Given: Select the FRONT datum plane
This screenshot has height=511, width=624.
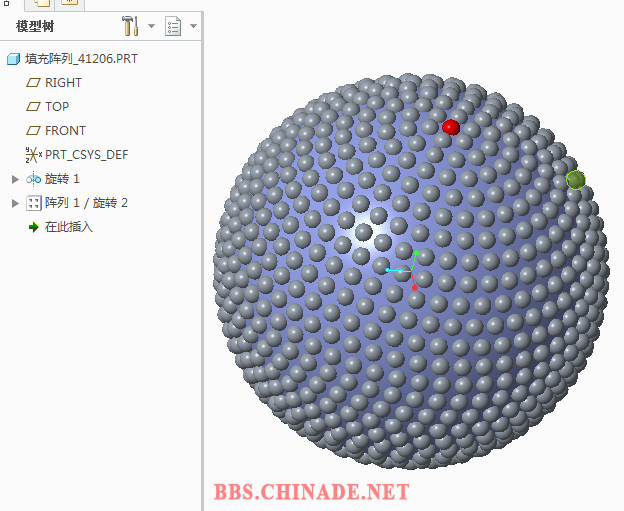Looking at the screenshot, I should click(65, 131).
